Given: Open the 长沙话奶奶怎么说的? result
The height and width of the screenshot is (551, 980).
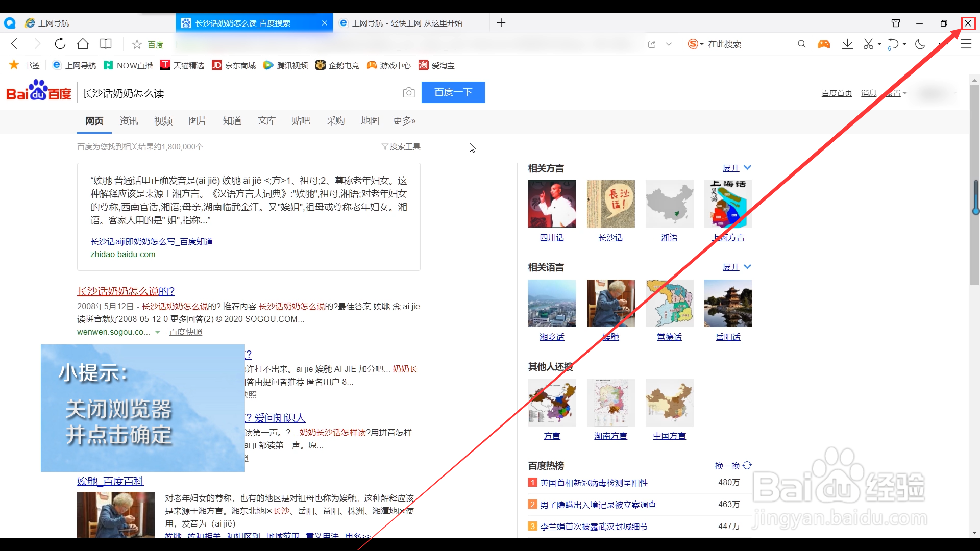Looking at the screenshot, I should tap(126, 291).
